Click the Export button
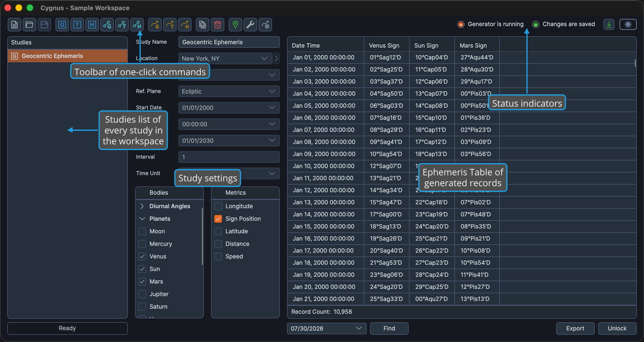The image size is (644, 342). click(575, 328)
